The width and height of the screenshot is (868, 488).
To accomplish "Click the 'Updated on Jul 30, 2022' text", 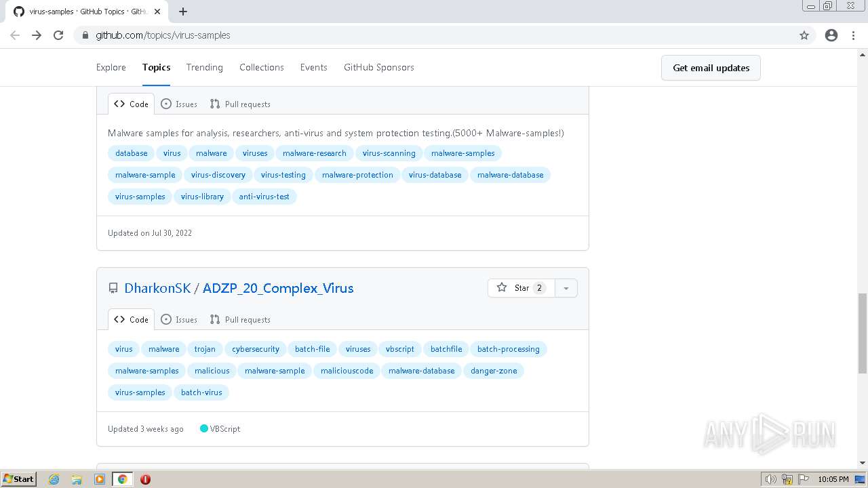I will click(x=150, y=233).
